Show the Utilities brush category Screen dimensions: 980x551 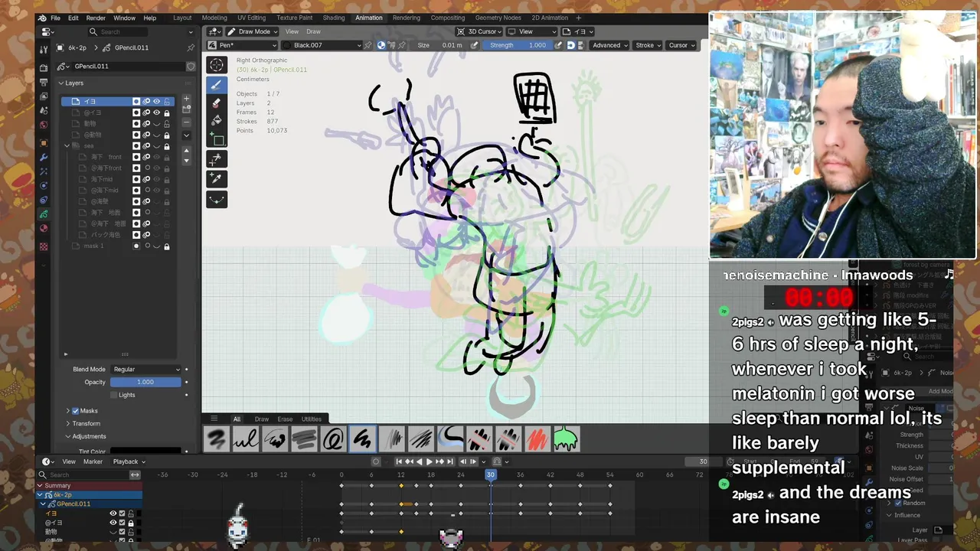pos(311,419)
